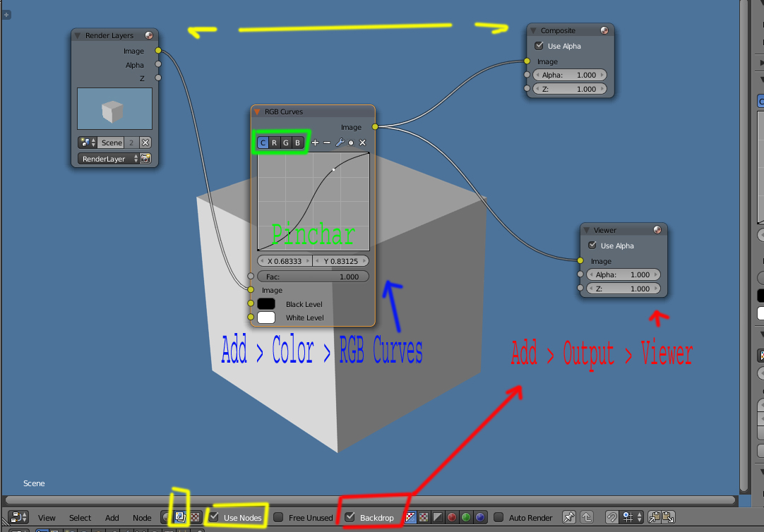The image size is (764, 532).
Task: Toggle the Use Nodes checkbox
Action: [214, 517]
